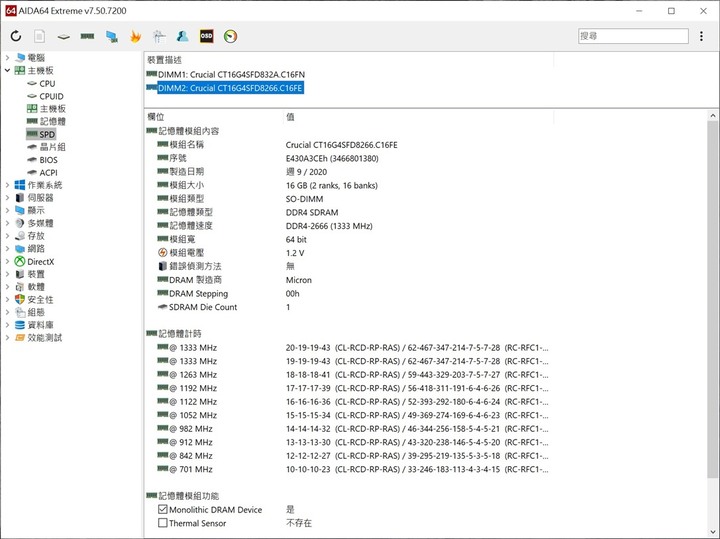
Task: Expand the 作業系統 tree node
Action: (x=7, y=185)
